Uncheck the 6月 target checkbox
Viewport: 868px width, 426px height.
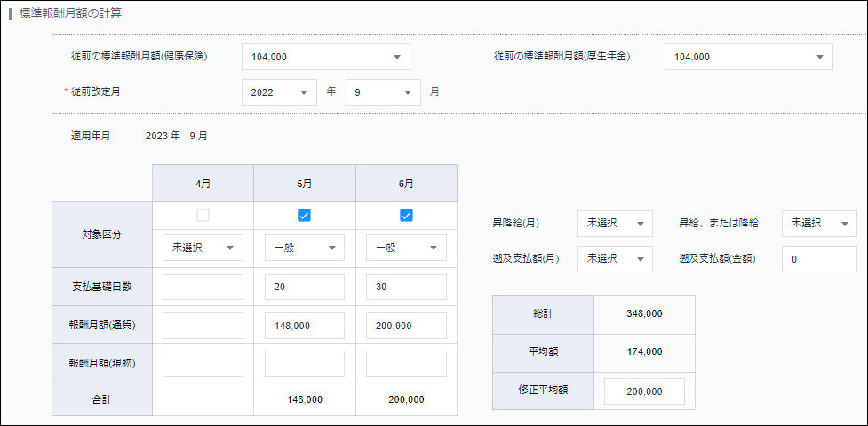coord(406,215)
